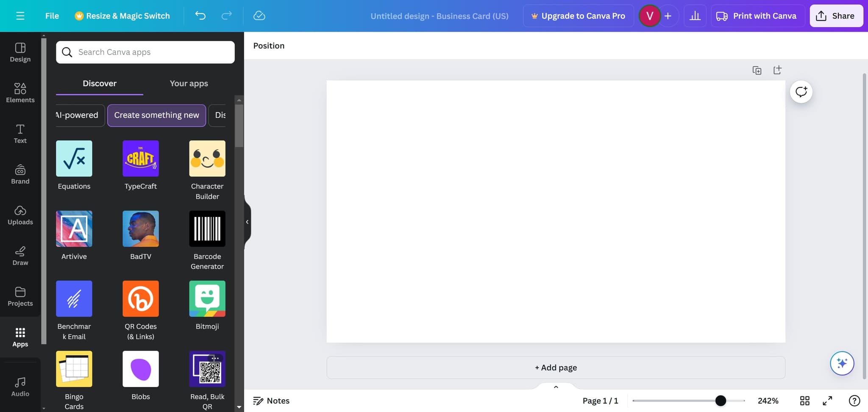Collapse the side panel with arrow handle

(247, 222)
